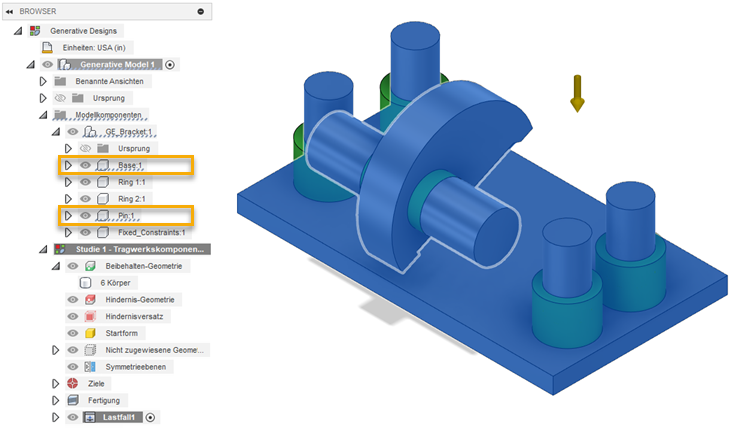Click the yellow Startform icon
Viewport: 747px width, 436px height.
point(90,333)
